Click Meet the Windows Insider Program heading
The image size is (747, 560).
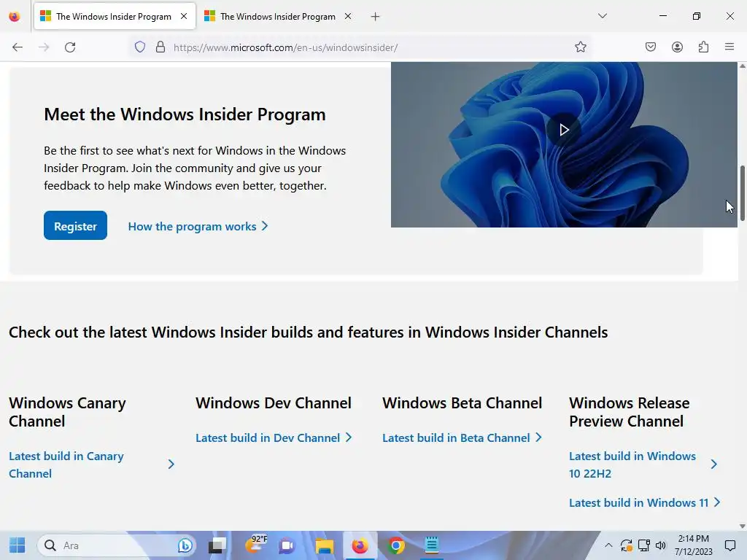[x=185, y=114]
